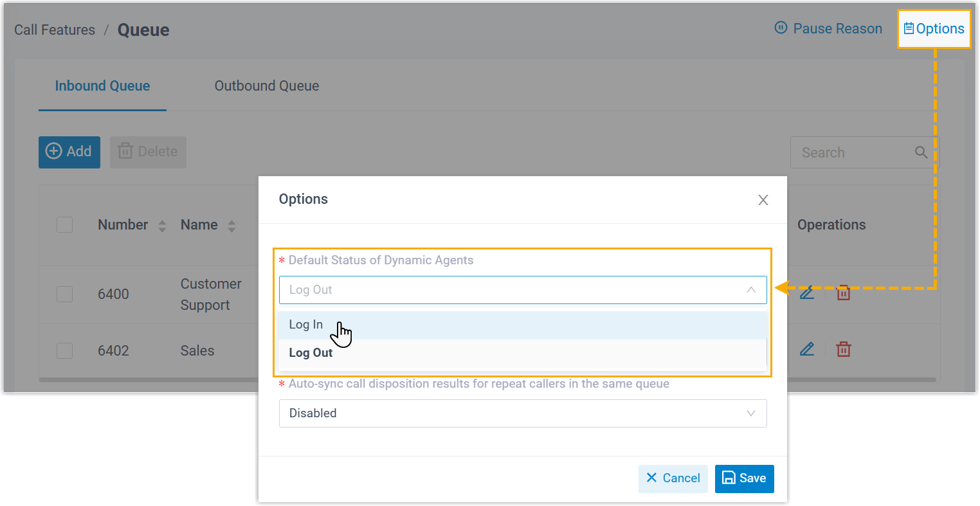Sort by Number column arrows
The width and height of the screenshot is (980, 506).
(x=162, y=226)
